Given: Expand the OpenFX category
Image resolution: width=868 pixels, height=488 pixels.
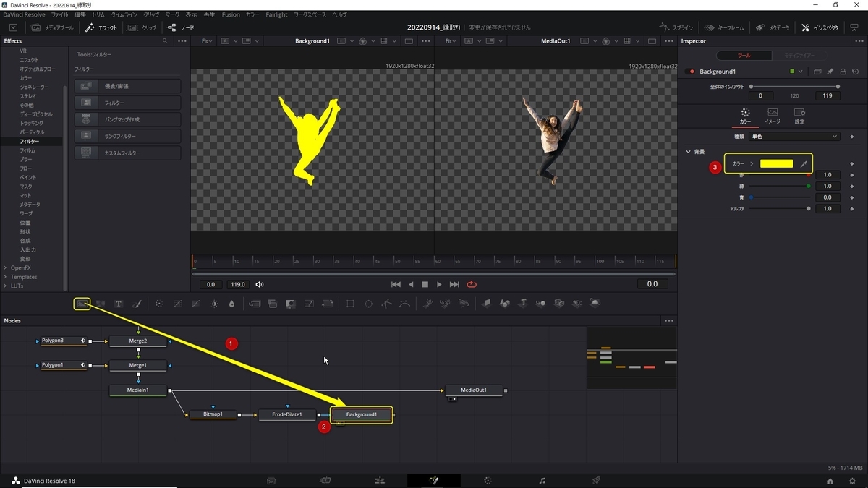Looking at the screenshot, I should point(5,267).
